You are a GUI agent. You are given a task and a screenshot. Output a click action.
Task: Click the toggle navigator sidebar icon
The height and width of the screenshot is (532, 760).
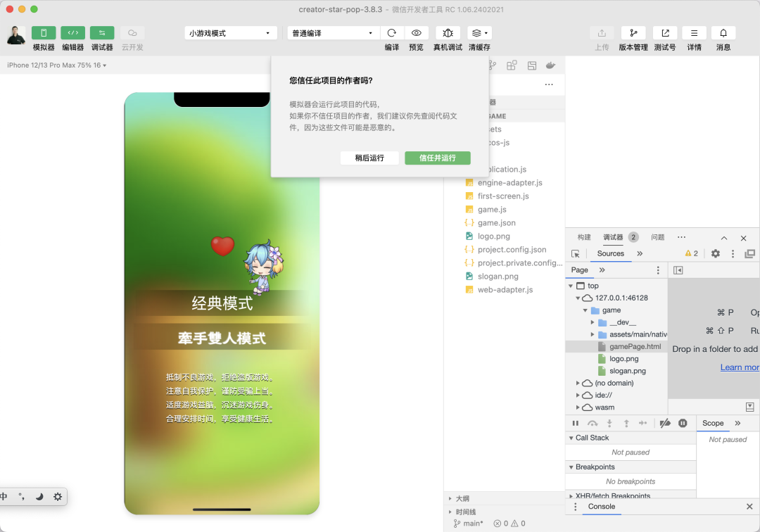click(x=678, y=270)
